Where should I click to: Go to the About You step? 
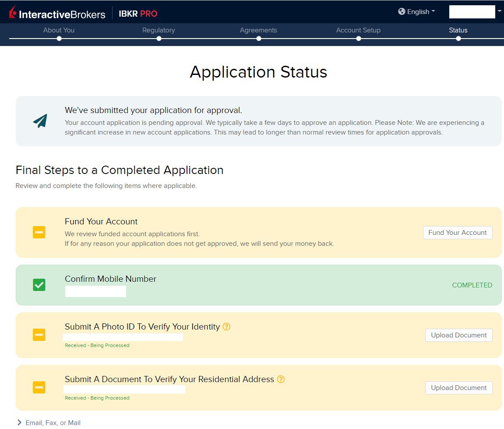click(59, 30)
